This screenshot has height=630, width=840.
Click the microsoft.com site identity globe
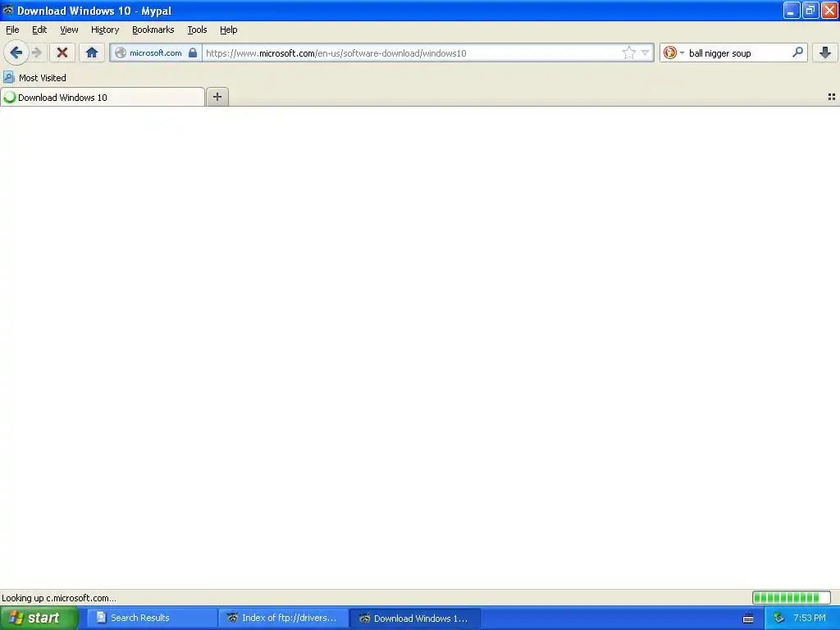click(121, 52)
